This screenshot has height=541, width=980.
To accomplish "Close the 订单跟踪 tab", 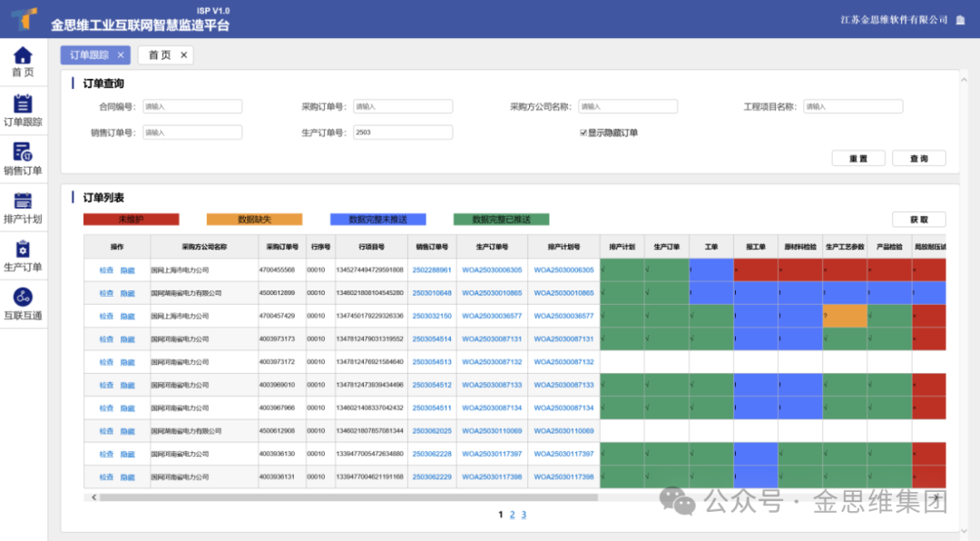I will [121, 55].
